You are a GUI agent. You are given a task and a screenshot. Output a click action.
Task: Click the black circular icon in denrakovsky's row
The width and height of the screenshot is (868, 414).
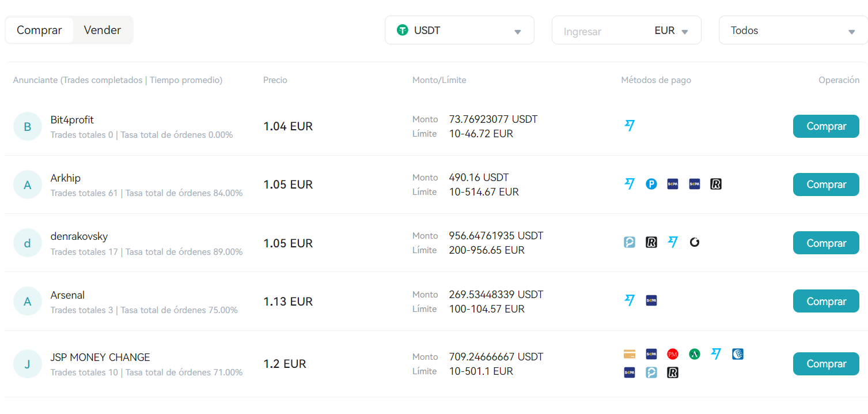click(x=695, y=243)
